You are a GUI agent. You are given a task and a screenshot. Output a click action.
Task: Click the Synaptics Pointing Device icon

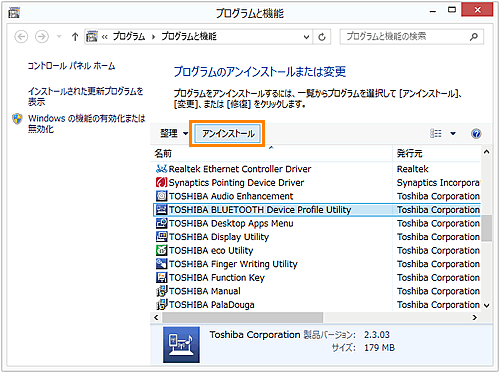click(x=161, y=182)
